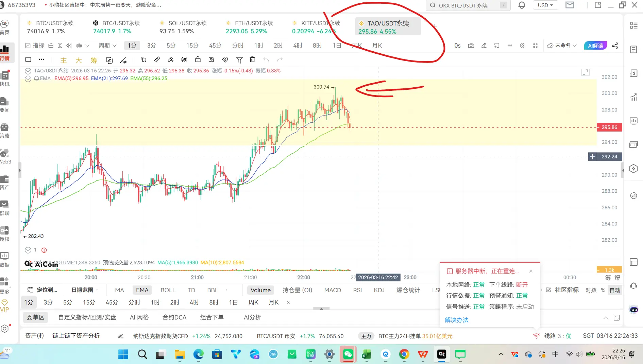The width and height of the screenshot is (643, 364).
Task: Toggle the 对数 logarithmic scale
Action: [x=591, y=290]
